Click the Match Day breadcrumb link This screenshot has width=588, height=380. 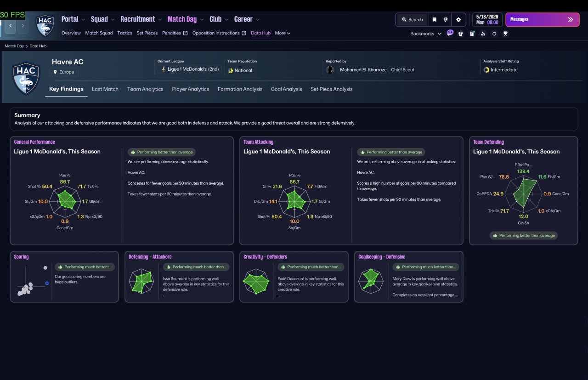[x=14, y=46]
